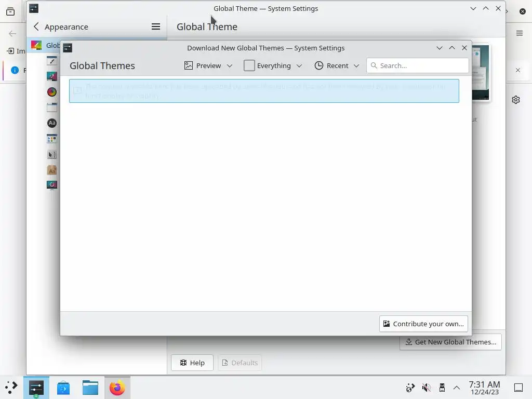This screenshot has width=532, height=399.
Task: Click the Search... input field
Action: tap(418, 65)
